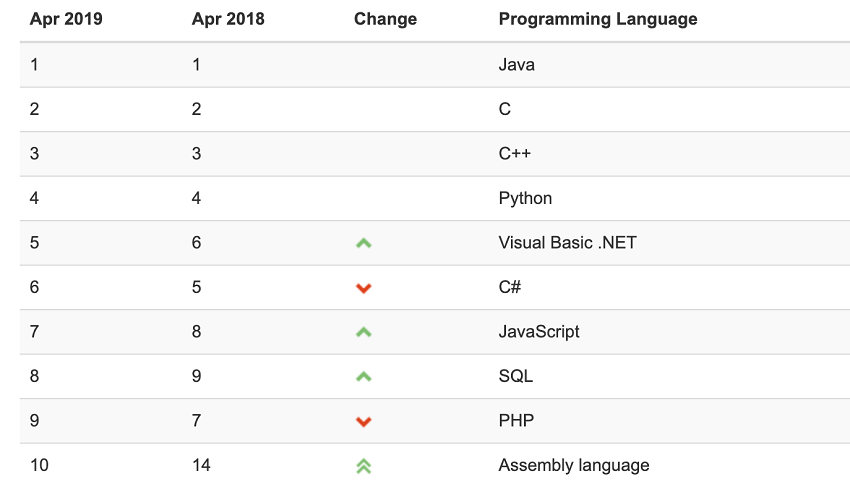Select the Visual Basic .NET text
This screenshot has height=487, width=850.
tap(567, 243)
